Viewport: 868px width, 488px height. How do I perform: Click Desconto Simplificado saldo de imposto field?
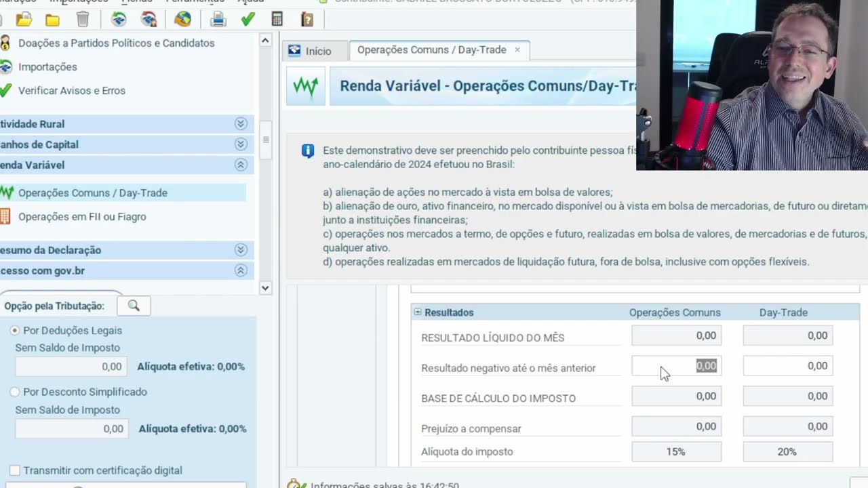71,428
